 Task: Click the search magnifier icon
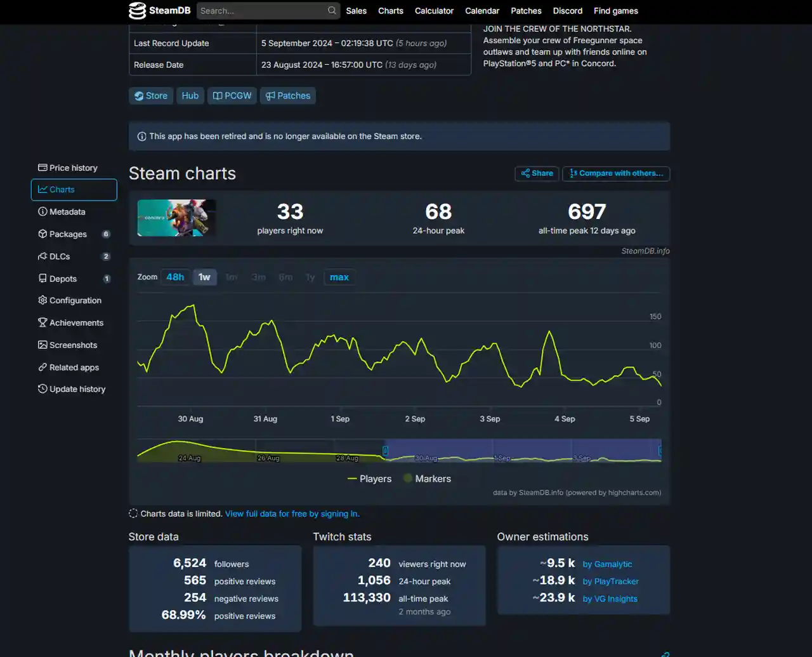pyautogui.click(x=332, y=11)
